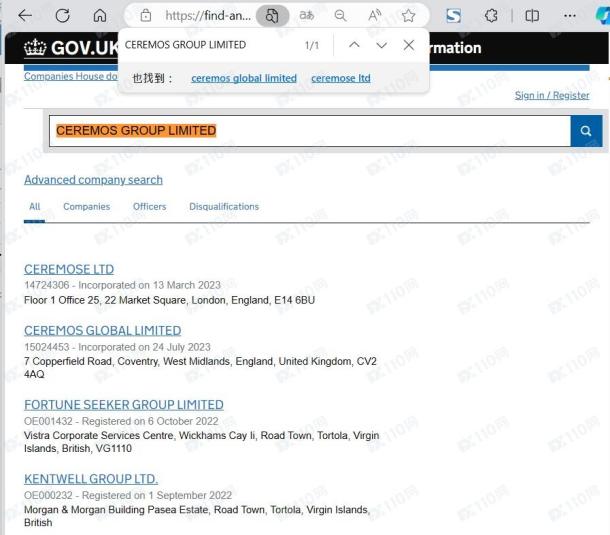Click suggested 'ceremos global limited' link
Image resolution: width=610 pixels, height=535 pixels.
[x=244, y=78]
